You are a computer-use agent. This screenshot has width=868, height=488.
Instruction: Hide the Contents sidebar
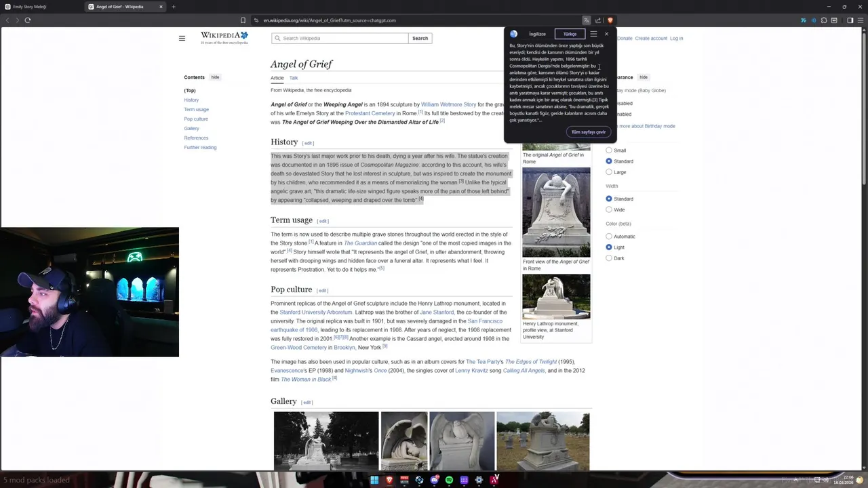[x=215, y=77]
